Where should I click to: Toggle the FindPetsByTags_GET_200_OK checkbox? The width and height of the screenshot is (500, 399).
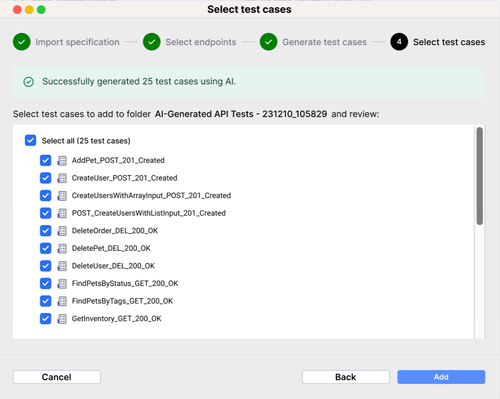(x=45, y=301)
